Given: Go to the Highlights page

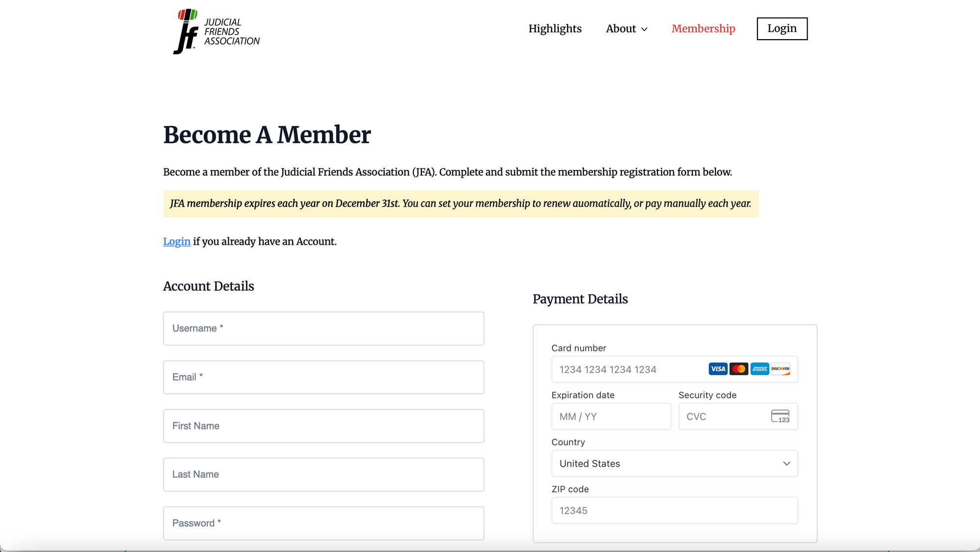Looking at the screenshot, I should pyautogui.click(x=555, y=28).
